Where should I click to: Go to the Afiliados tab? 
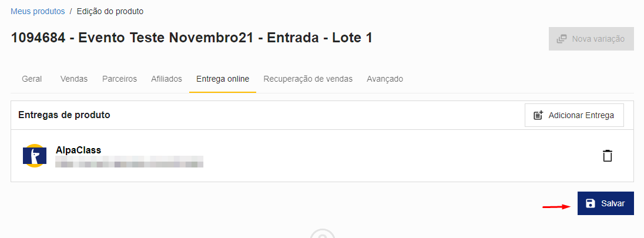(x=166, y=79)
